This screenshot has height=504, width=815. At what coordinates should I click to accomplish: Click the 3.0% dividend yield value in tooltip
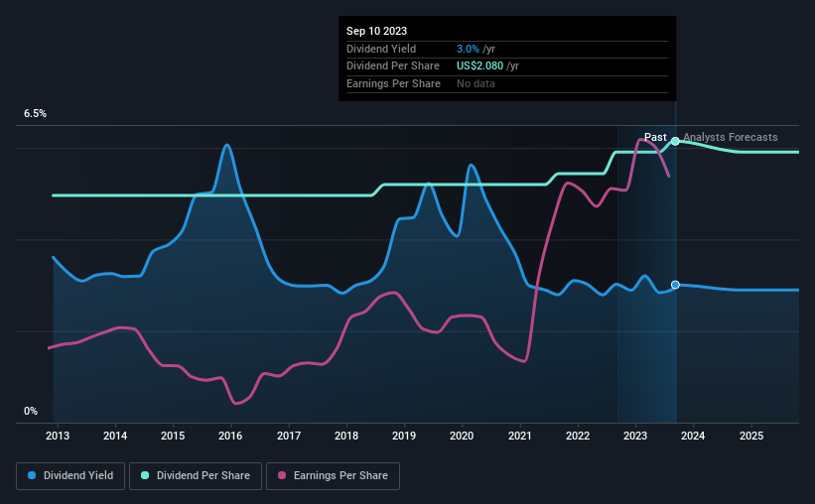tap(468, 49)
